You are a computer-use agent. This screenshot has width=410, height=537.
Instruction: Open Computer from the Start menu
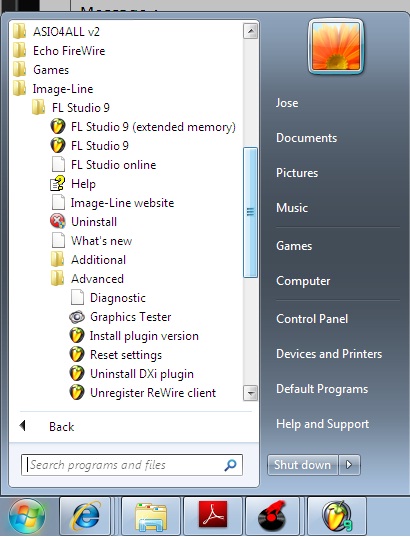tap(303, 281)
